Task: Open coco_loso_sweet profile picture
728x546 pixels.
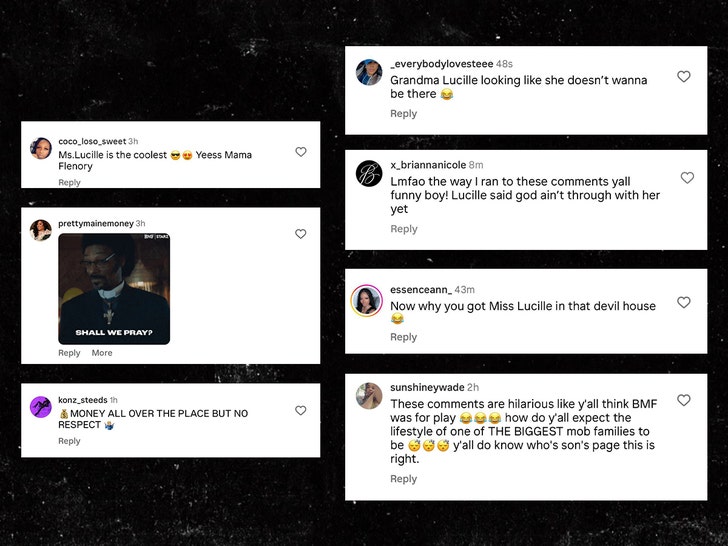Action: [41, 148]
